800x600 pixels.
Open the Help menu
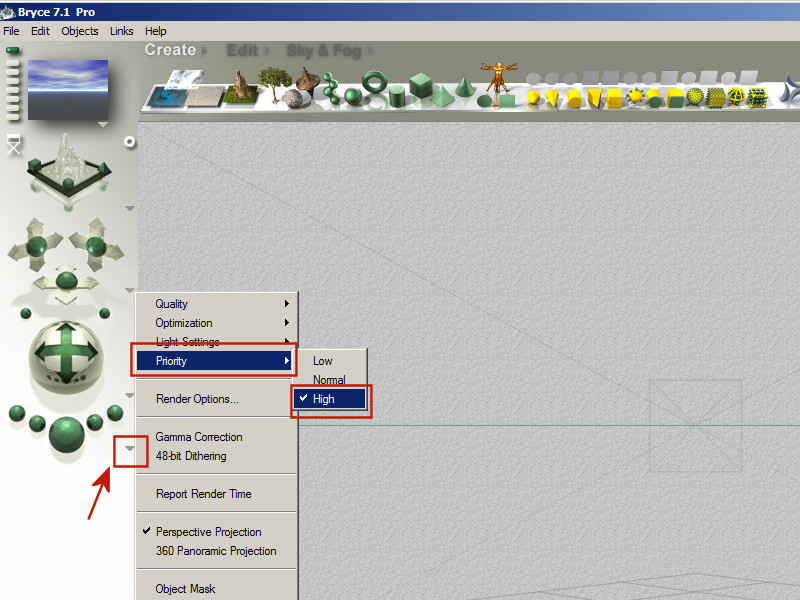pyautogui.click(x=156, y=31)
